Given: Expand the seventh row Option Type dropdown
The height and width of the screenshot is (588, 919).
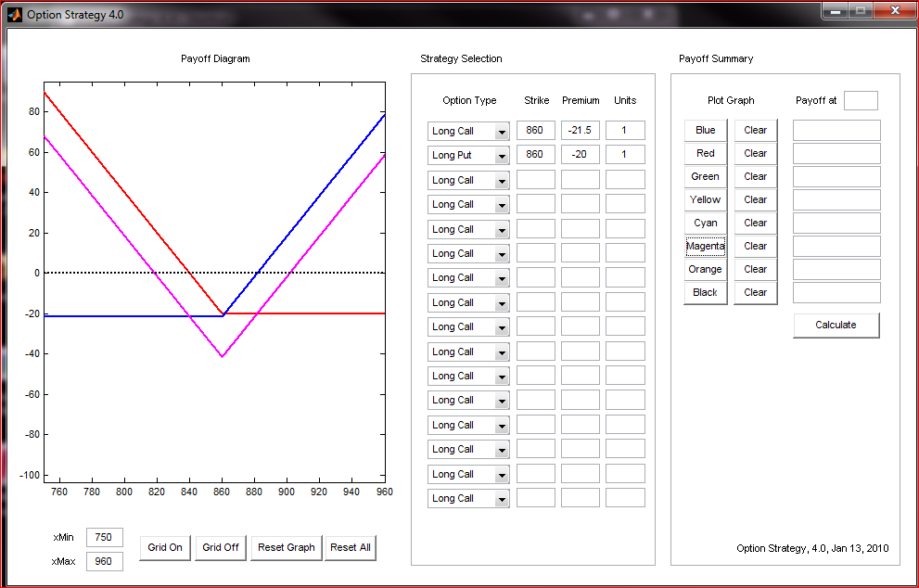Looking at the screenshot, I should (x=468, y=278).
